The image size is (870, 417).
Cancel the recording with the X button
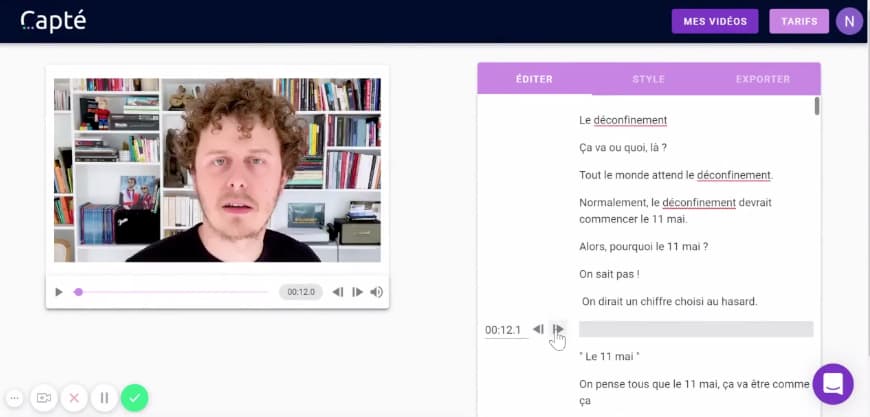[74, 398]
